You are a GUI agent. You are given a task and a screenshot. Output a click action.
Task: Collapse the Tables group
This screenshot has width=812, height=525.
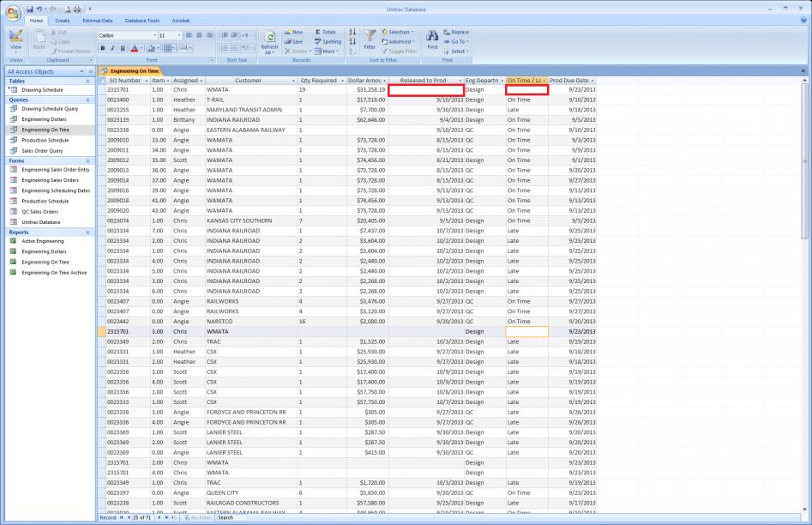[x=87, y=81]
